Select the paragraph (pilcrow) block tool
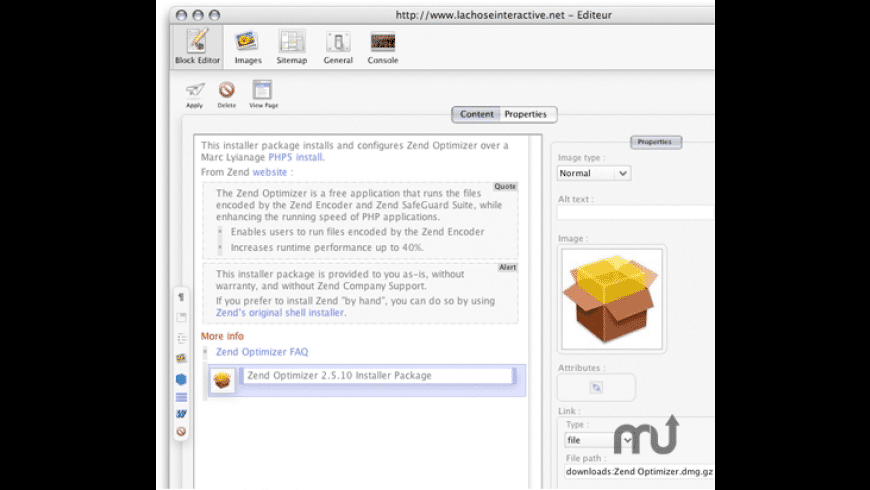Screen dimensions: 870x490 point(181,297)
